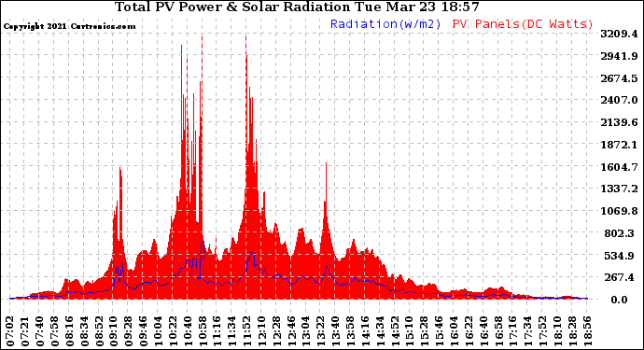Click the 16:40 time label
This screenshot has height=350, width=644.
click(x=483, y=331)
